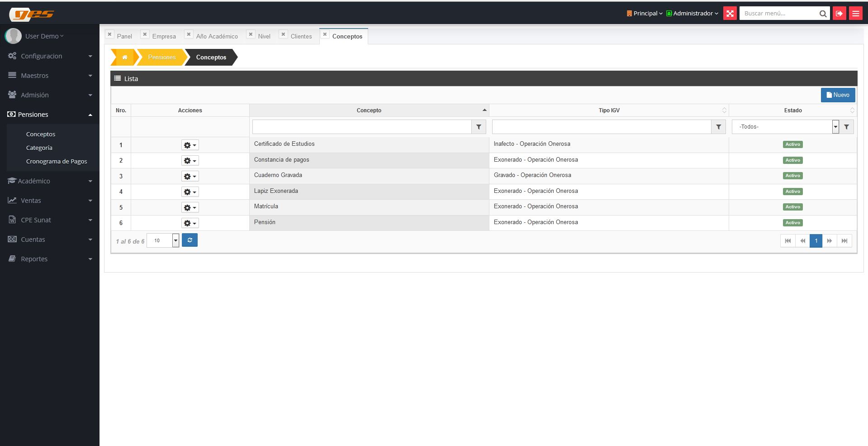Expand the Académico sidebar menu
868x446 pixels.
(50, 181)
